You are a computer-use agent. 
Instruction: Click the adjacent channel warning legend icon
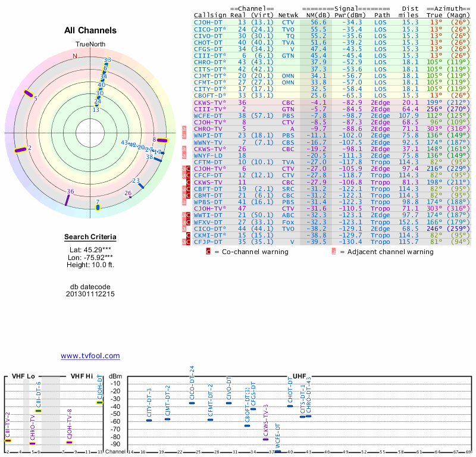pos(334,252)
